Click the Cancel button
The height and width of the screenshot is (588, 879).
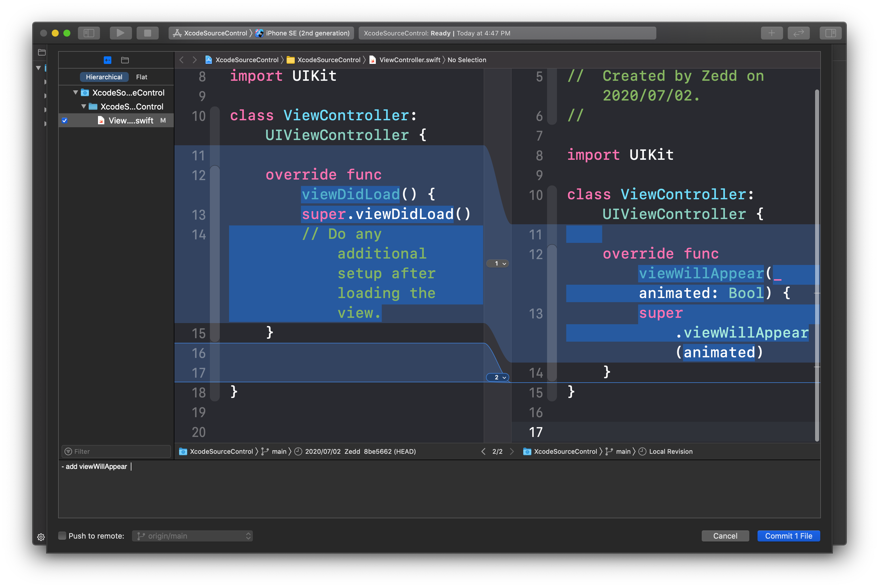tap(725, 535)
